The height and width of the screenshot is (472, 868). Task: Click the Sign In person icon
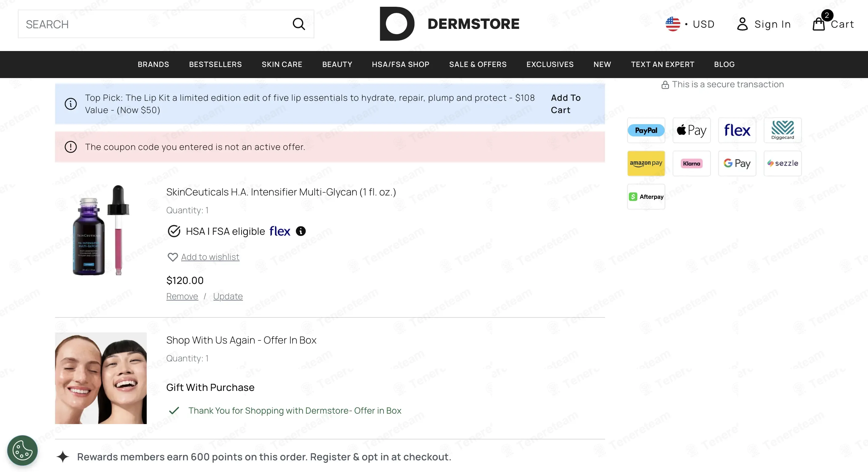coord(742,24)
